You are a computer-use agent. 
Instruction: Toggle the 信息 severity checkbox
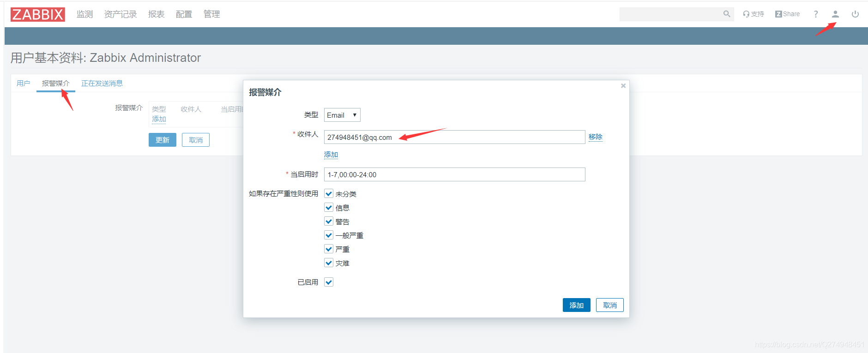click(x=329, y=208)
